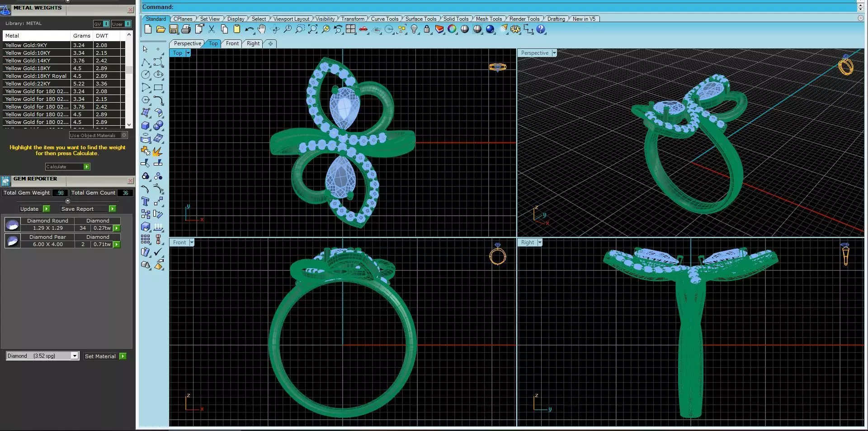Open the Right viewport dropdown arrow

click(x=540, y=242)
